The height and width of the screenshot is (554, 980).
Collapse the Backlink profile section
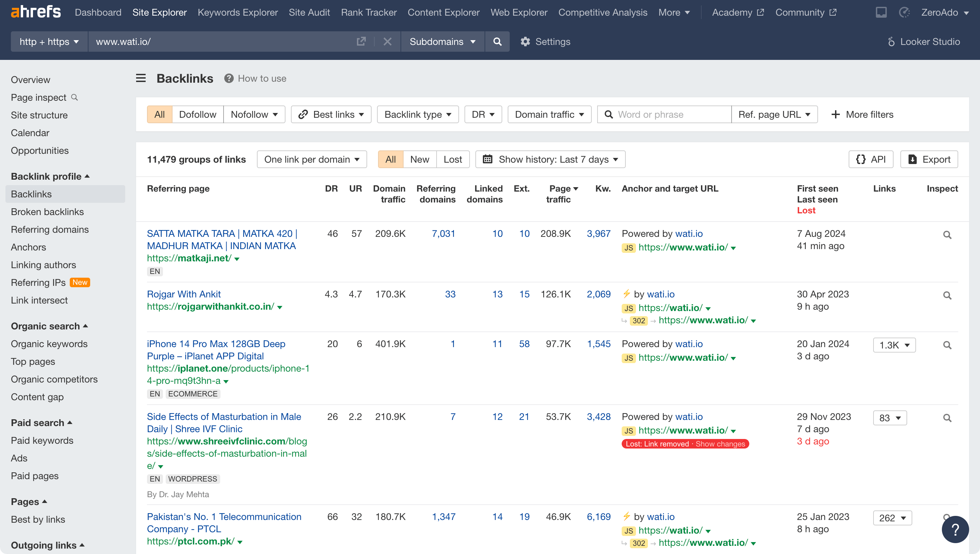point(50,176)
